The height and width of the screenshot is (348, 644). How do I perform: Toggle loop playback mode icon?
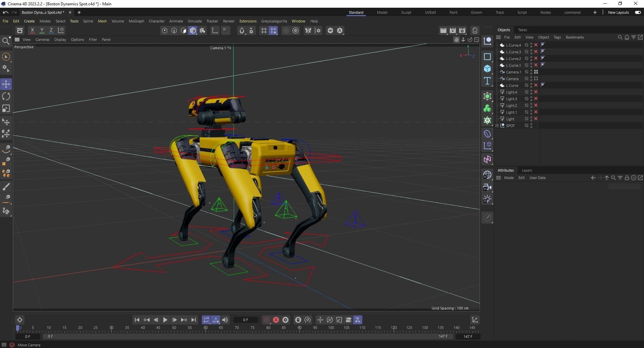[x=206, y=320]
